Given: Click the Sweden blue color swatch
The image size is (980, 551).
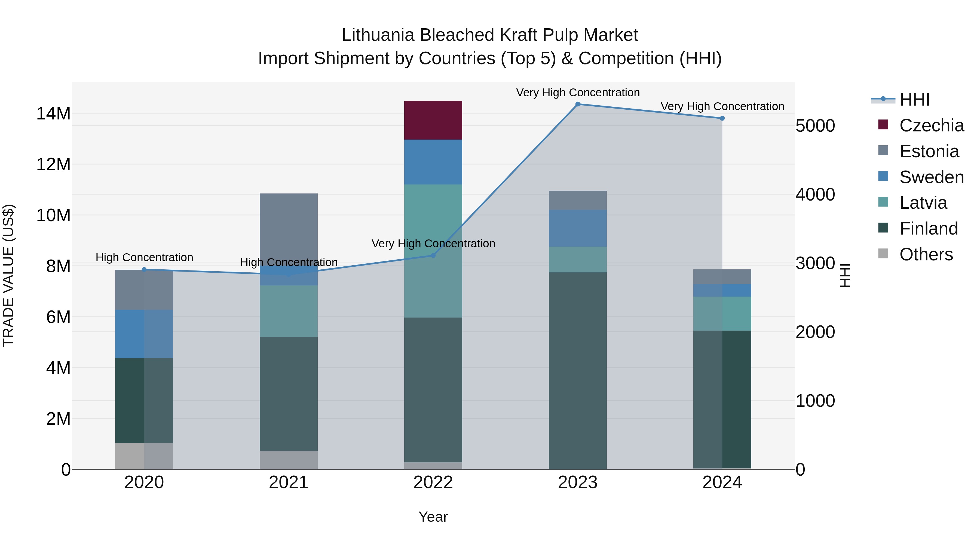Looking at the screenshot, I should click(883, 176).
